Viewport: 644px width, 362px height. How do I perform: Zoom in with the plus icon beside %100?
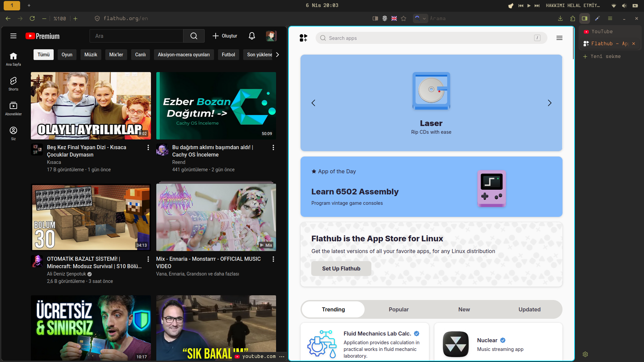coord(75,18)
